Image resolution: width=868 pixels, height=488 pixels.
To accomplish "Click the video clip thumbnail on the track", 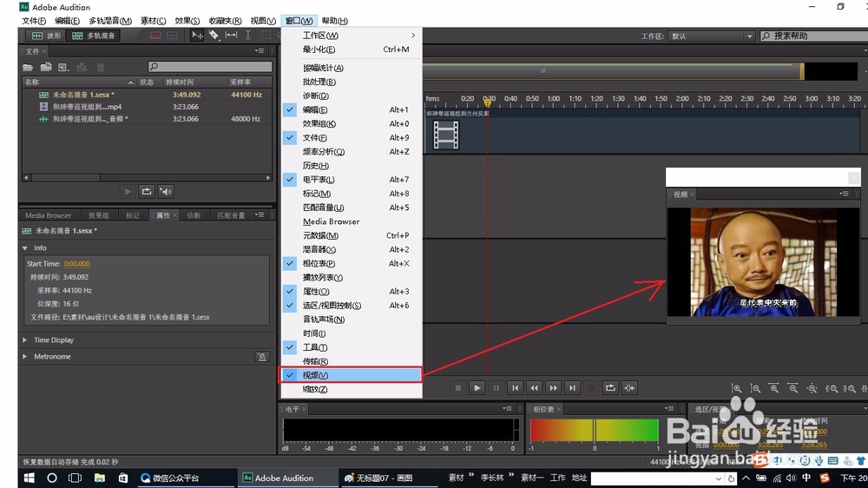I will coord(445,135).
